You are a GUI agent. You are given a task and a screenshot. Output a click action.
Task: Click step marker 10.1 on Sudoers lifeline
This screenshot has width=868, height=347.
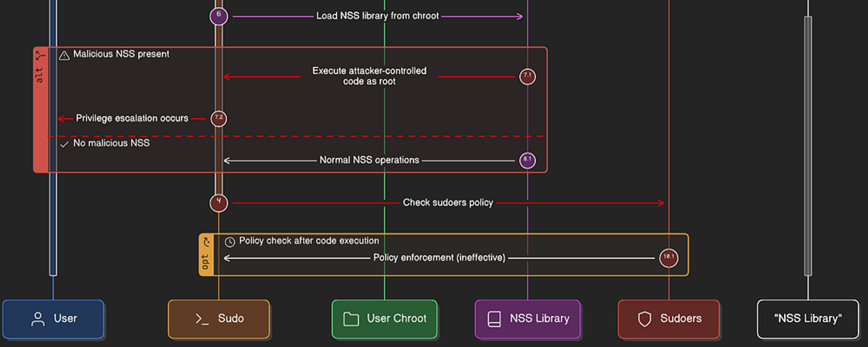(668, 258)
